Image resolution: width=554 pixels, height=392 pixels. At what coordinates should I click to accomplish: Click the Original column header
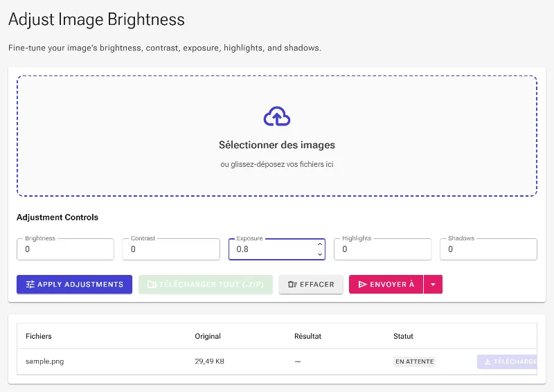coord(208,336)
